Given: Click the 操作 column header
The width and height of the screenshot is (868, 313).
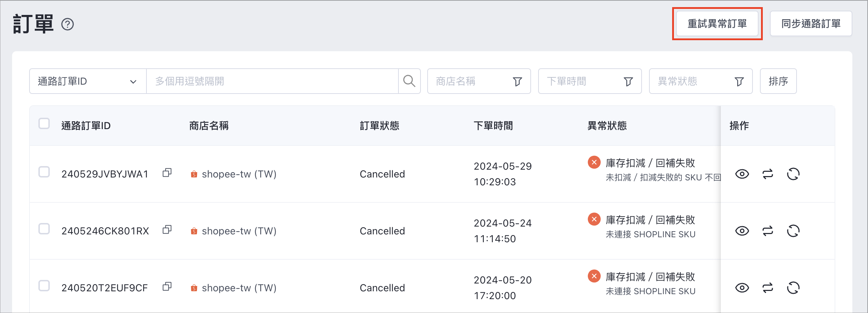Looking at the screenshot, I should click(x=739, y=126).
